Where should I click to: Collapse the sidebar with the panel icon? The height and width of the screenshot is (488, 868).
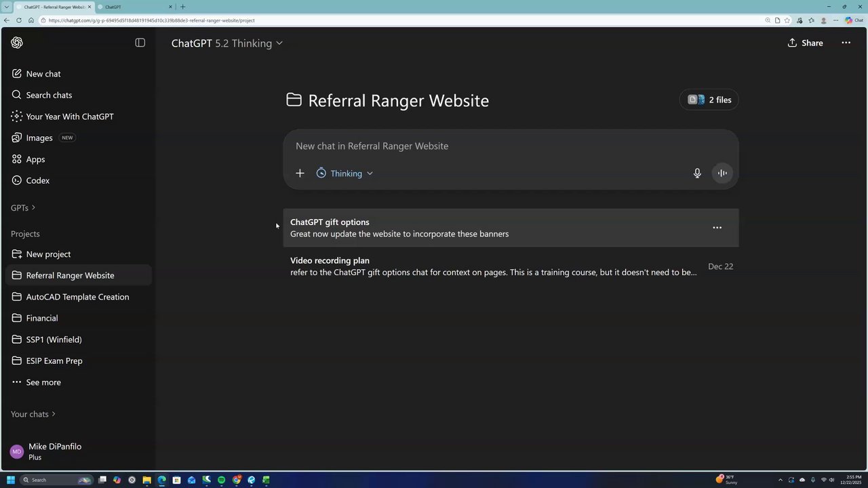(140, 43)
